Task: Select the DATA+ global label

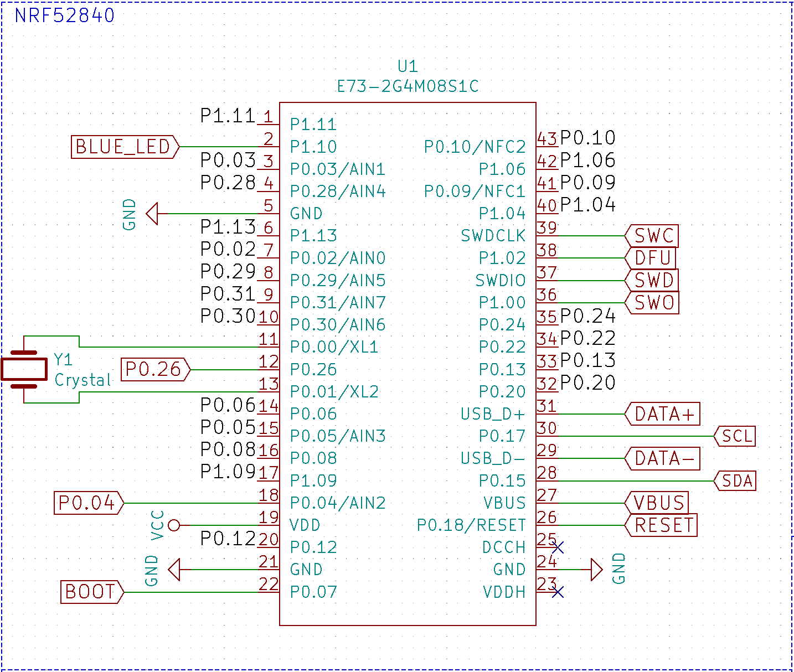Action: 662,414
